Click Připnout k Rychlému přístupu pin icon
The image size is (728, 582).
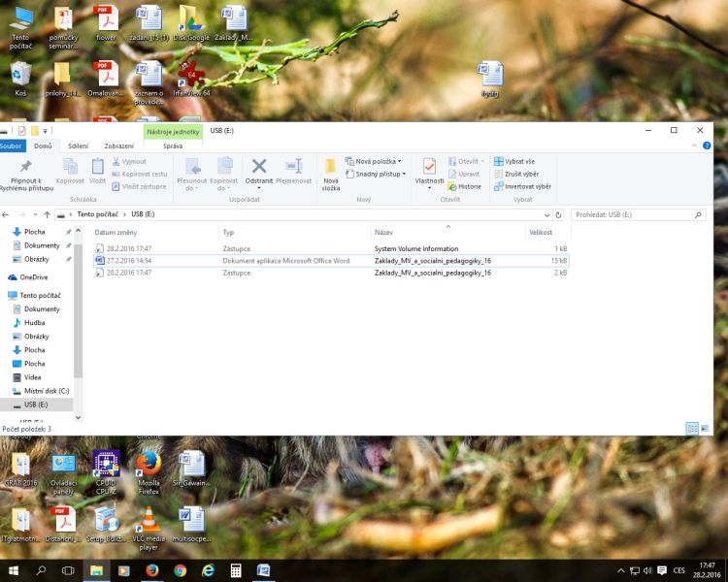(x=25, y=167)
